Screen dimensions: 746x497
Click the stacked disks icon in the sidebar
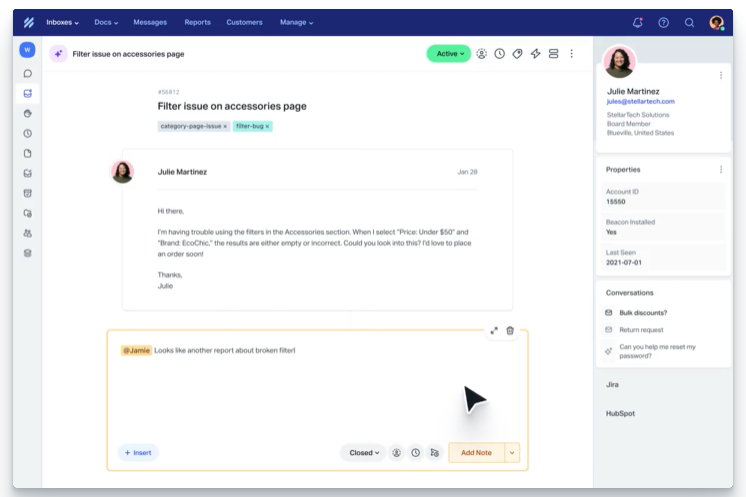click(28, 253)
